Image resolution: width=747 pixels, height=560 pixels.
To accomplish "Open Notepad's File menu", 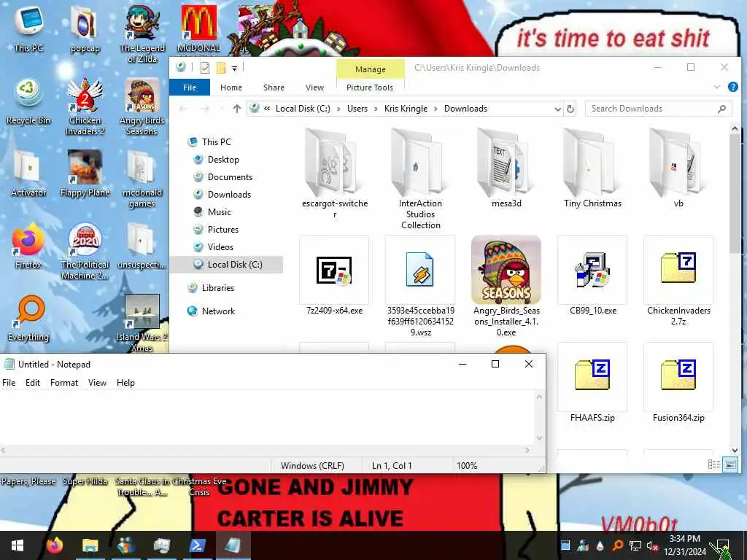I will 9,383.
